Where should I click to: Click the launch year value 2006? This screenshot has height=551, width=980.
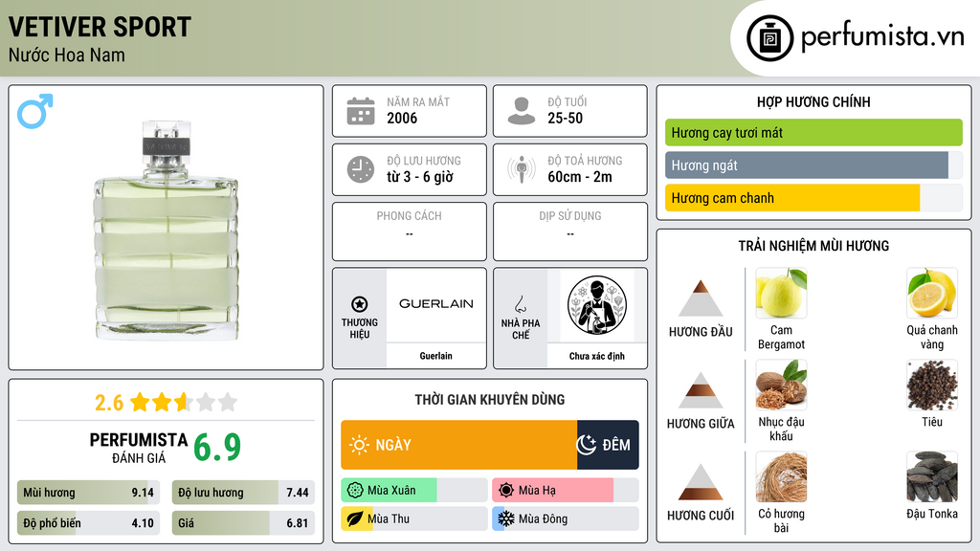click(402, 118)
